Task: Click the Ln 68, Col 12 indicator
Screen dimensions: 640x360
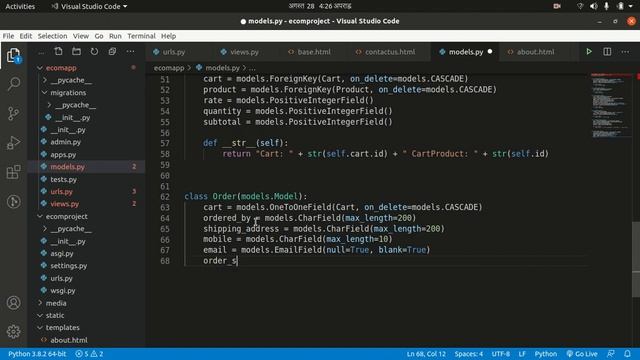Action: click(x=426, y=353)
